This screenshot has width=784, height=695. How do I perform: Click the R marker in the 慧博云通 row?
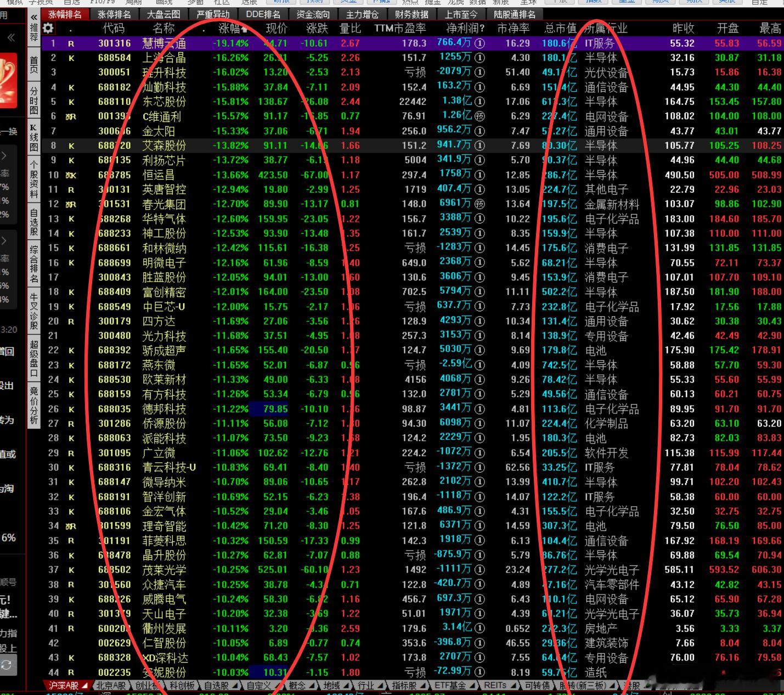click(x=71, y=43)
